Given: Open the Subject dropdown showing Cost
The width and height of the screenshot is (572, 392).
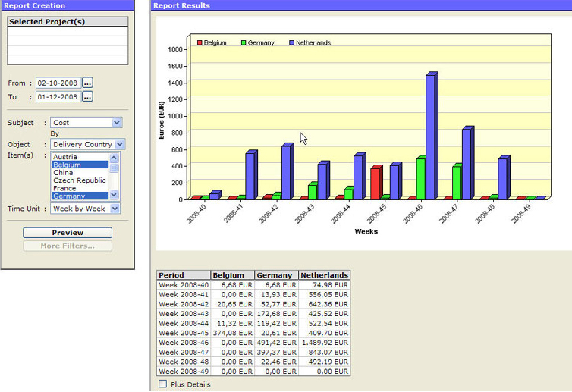Looking at the screenshot, I should 116,122.
